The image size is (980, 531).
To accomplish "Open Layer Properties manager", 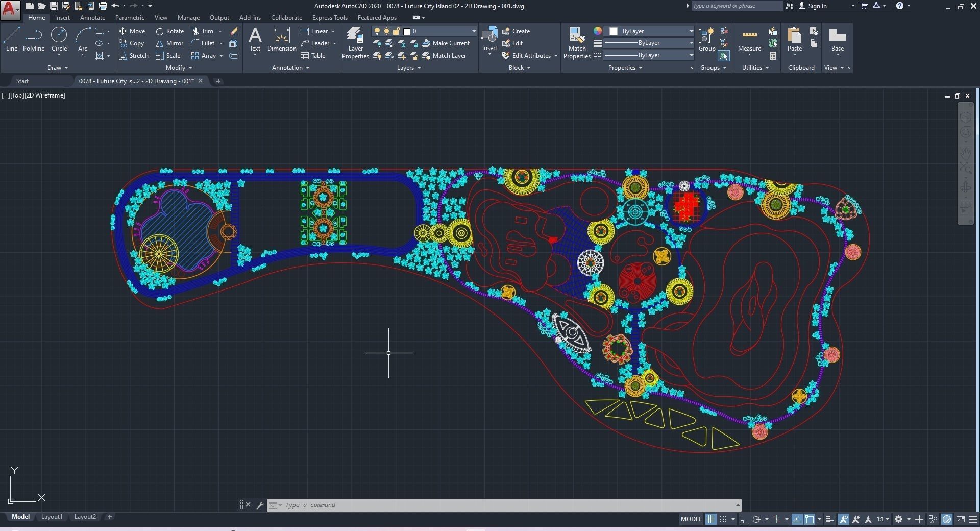I will (355, 43).
